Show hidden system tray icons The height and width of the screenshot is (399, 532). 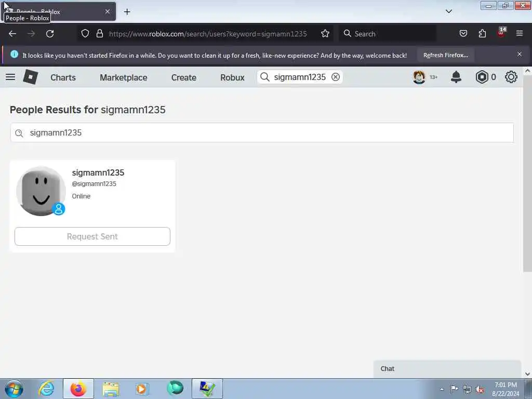[x=442, y=389]
